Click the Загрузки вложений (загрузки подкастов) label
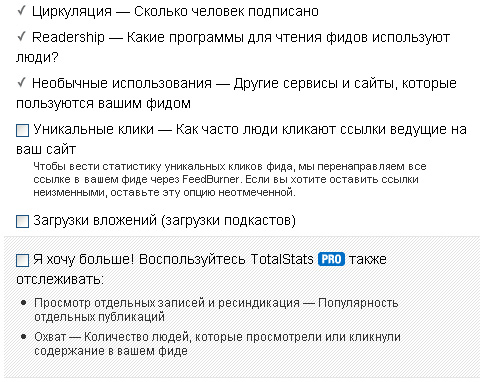The height and width of the screenshot is (382, 486). [164, 221]
